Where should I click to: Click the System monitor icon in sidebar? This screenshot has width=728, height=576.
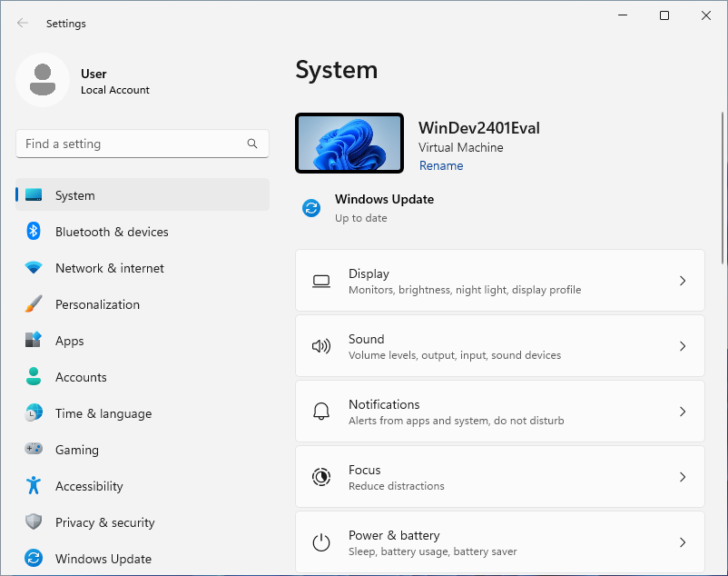pos(34,195)
